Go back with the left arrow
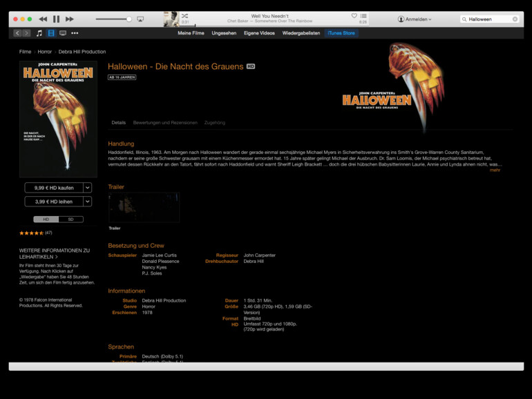 (17, 33)
